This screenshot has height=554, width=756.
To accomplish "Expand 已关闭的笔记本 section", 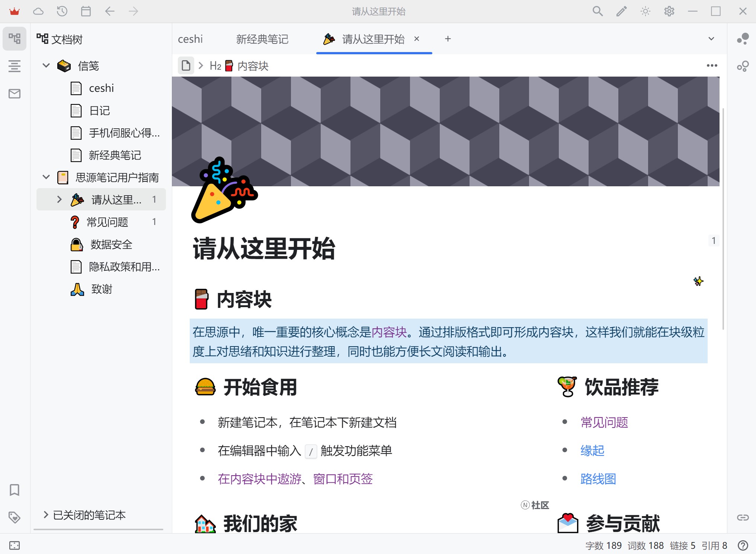I will coord(46,515).
